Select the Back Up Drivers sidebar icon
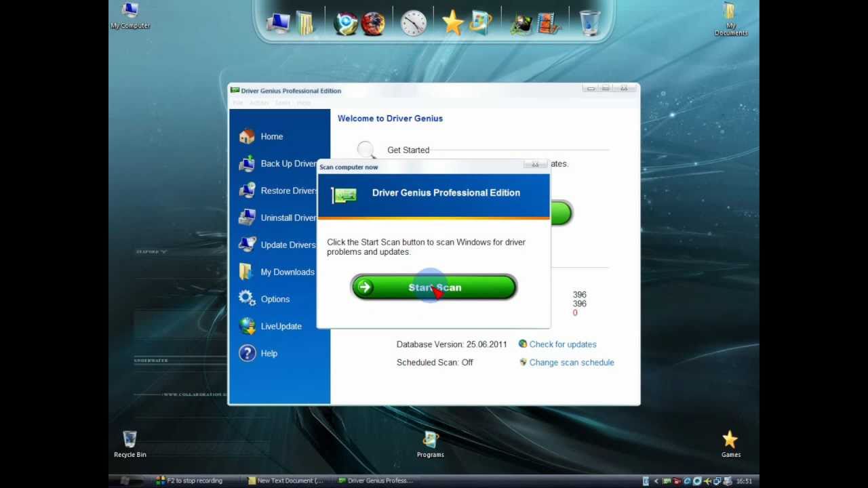The image size is (868, 488). point(247,163)
